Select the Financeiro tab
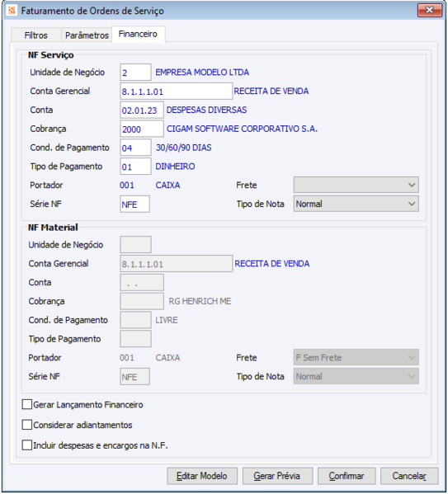The width and height of the screenshot is (448, 494). tap(138, 34)
